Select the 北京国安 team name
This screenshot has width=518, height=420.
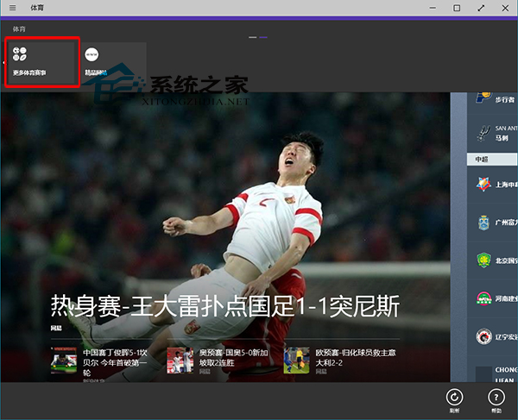(x=506, y=260)
